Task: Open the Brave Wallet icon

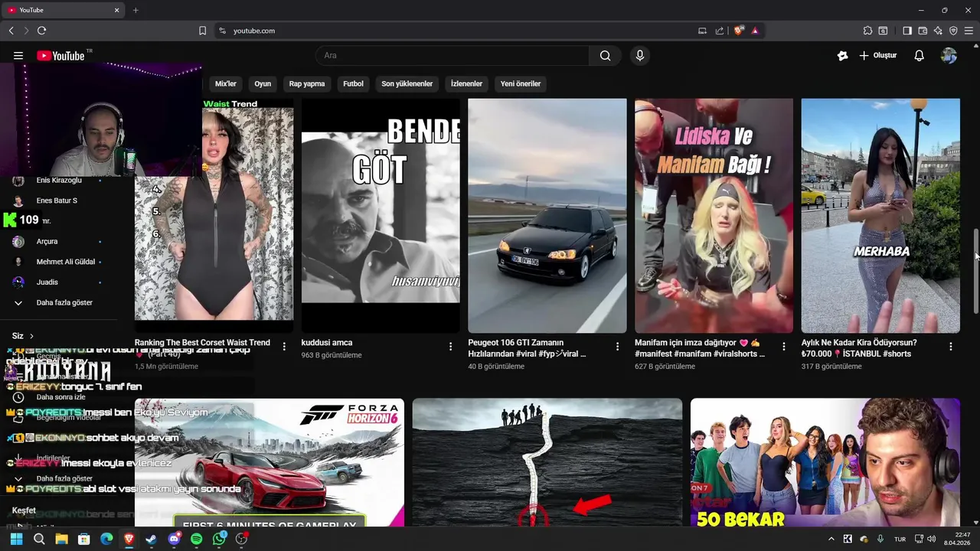Action: (923, 31)
